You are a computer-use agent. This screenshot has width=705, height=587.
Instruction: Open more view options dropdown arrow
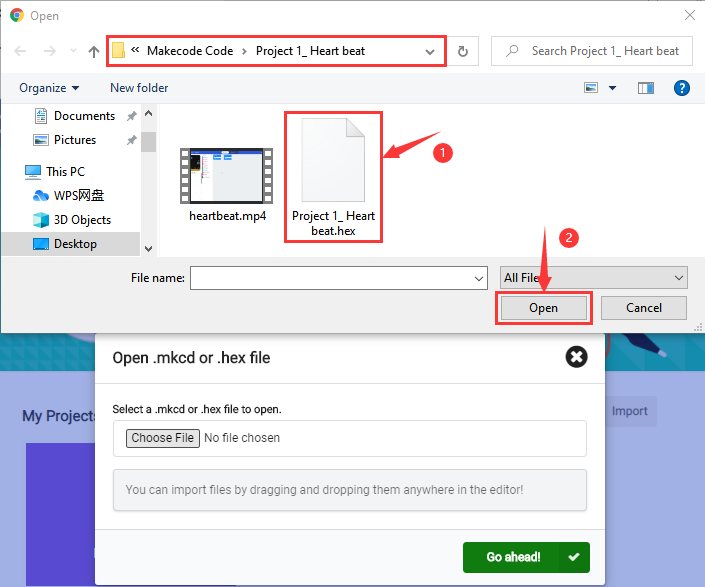click(612, 88)
